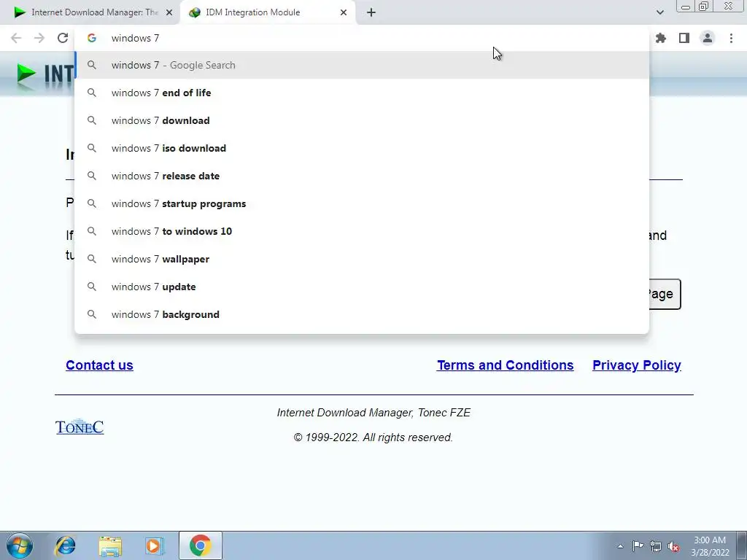747x560 pixels.
Task: Click the taskbar clock showing 3:00 AM
Action: (710, 546)
